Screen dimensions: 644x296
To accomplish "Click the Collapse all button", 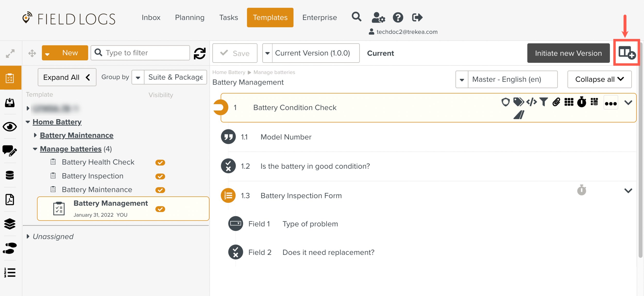I will coord(599,79).
